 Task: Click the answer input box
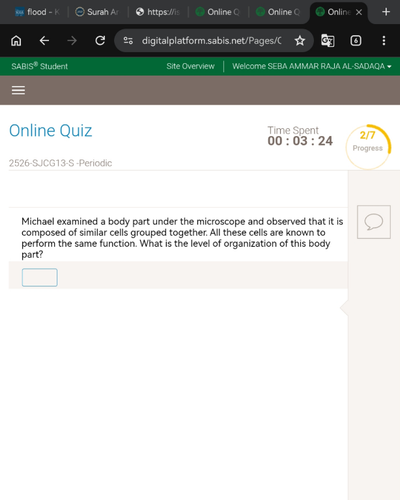click(x=40, y=277)
